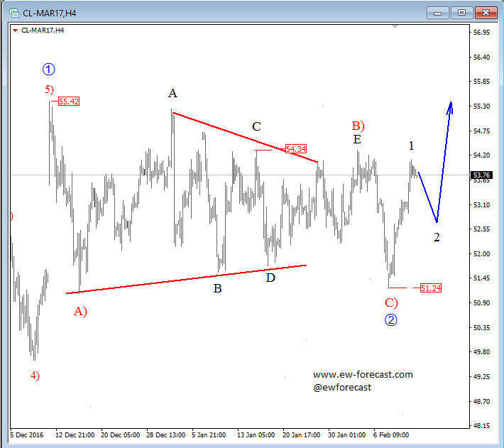
Task: Toggle the one-click trading arrow near symbol name
Action: tap(15, 30)
